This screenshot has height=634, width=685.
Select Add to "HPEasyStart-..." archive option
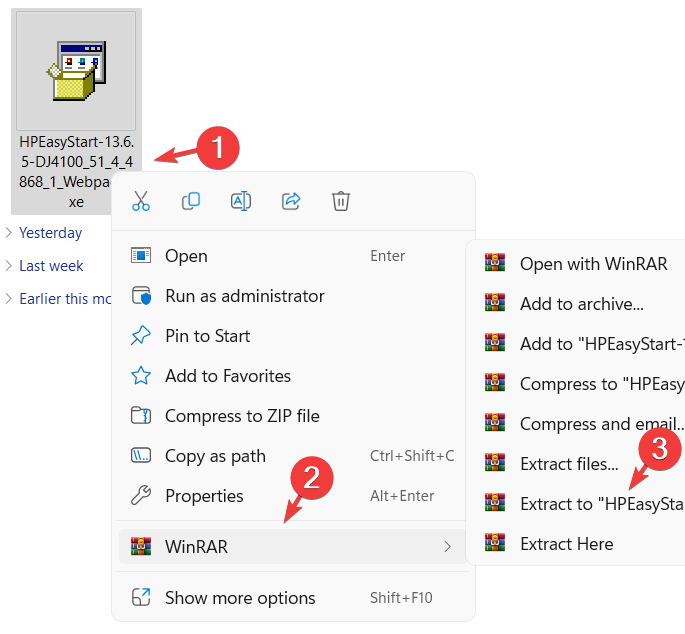click(x=578, y=343)
